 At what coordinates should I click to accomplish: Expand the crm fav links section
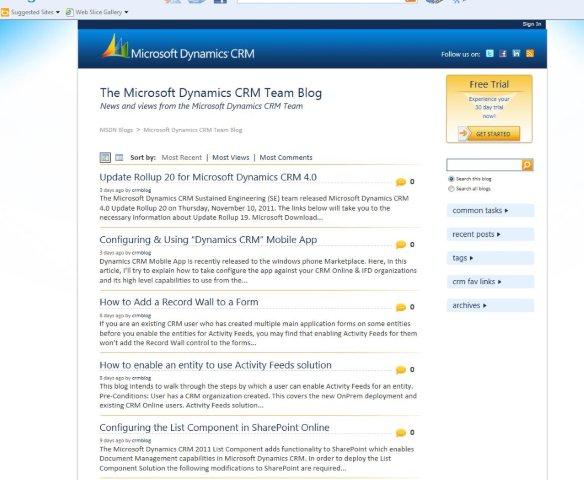tap(490, 282)
